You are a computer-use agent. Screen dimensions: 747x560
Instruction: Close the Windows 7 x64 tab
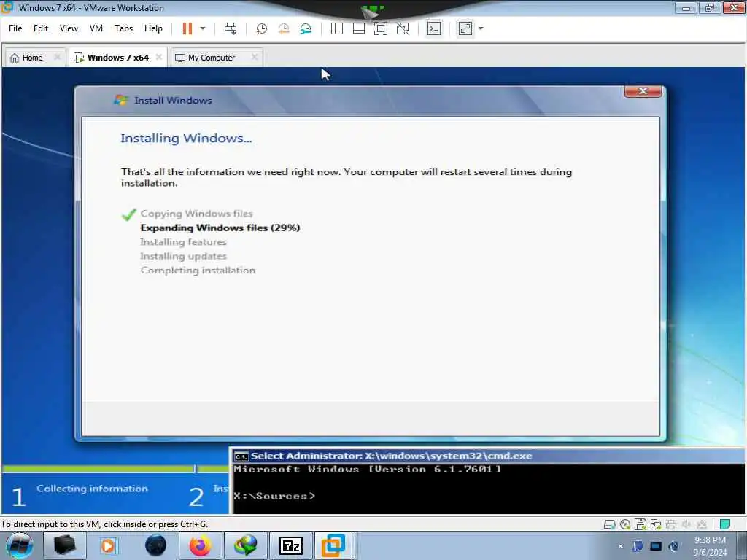159,57
